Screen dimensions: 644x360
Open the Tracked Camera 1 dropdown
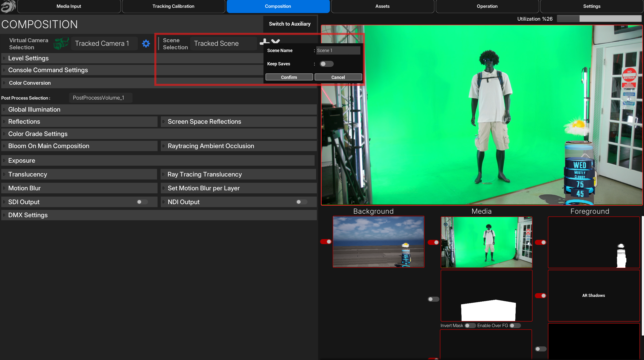[104, 43]
